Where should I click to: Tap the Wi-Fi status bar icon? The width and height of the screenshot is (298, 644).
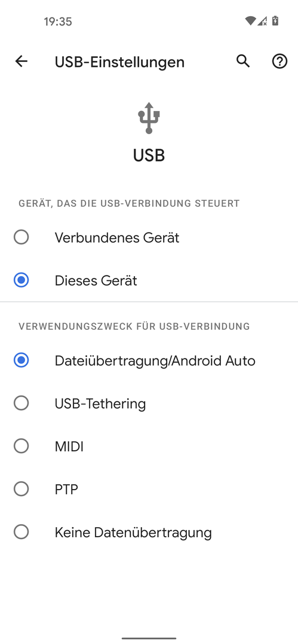(250, 21)
